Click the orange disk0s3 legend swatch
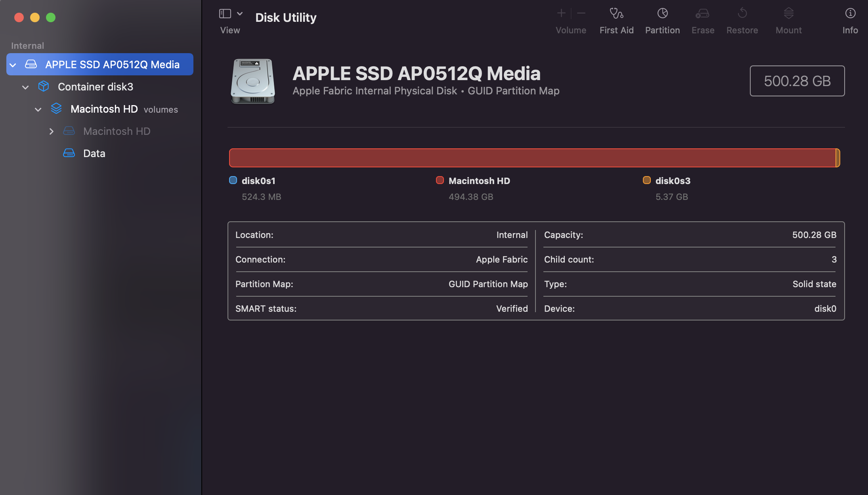868x495 pixels. [646, 180]
